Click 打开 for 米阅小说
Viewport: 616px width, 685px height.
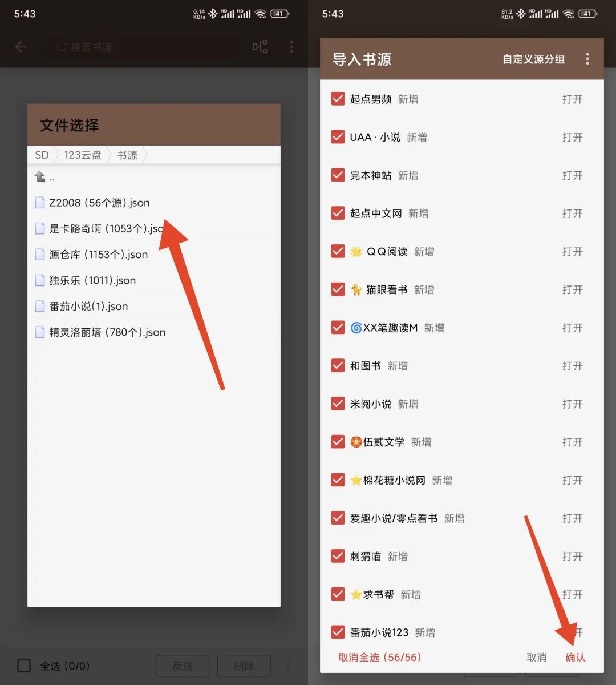click(x=572, y=404)
